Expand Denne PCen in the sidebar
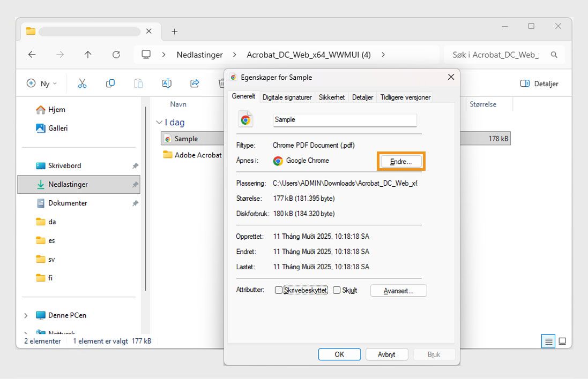588x379 pixels. (25, 315)
